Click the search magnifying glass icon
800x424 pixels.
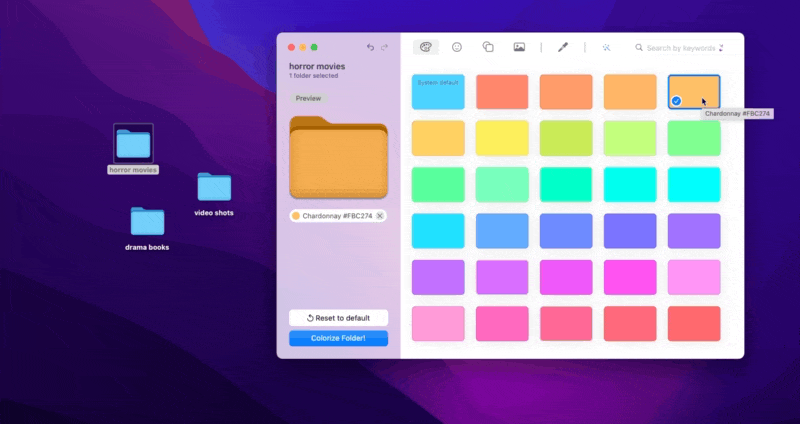[x=639, y=47]
